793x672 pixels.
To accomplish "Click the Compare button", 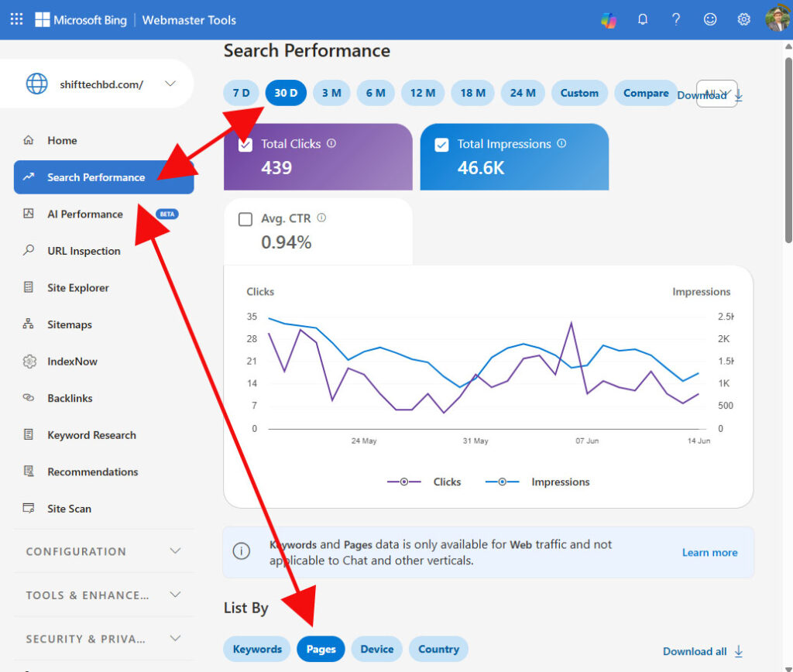I will (646, 93).
